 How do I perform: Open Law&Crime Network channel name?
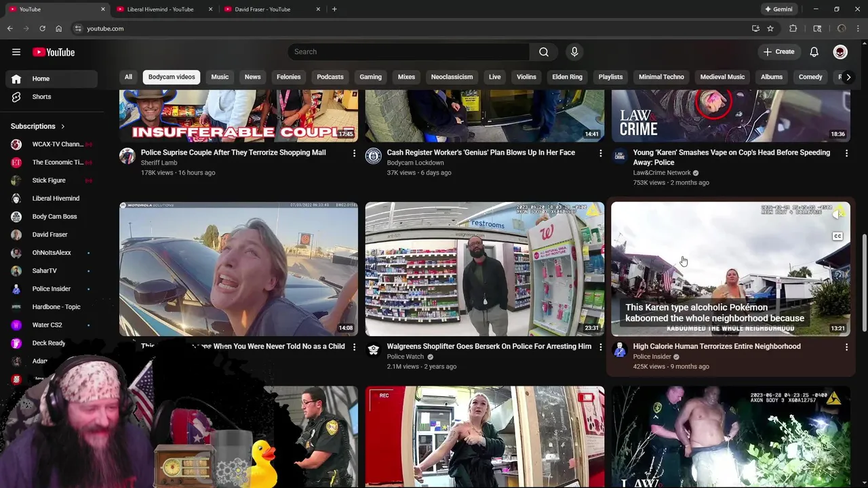tap(662, 173)
